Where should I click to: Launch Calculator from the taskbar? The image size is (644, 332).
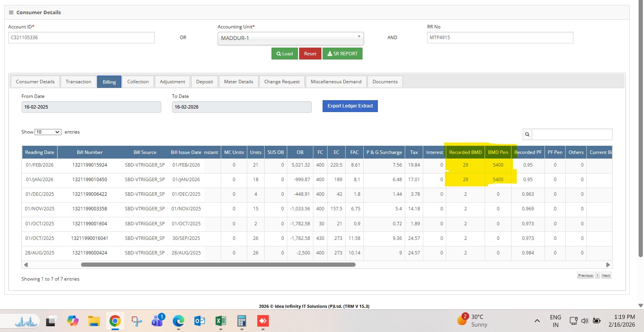click(x=242, y=321)
